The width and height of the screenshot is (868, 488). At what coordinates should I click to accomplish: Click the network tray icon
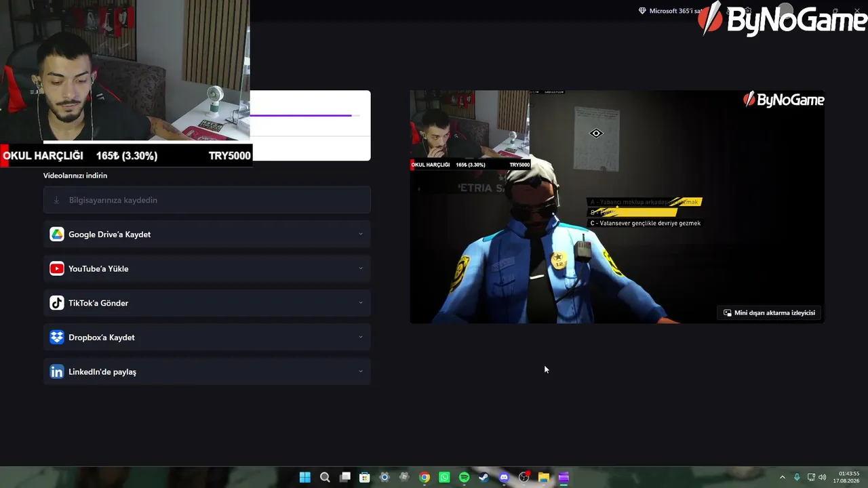pos(811,477)
